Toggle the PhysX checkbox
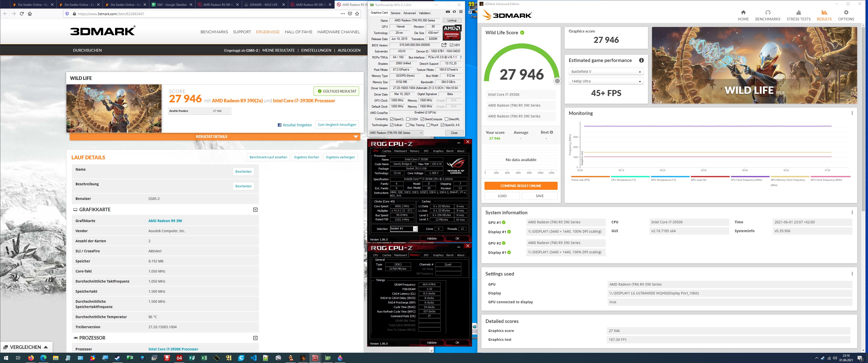This screenshot has height=363, width=868. point(428,125)
